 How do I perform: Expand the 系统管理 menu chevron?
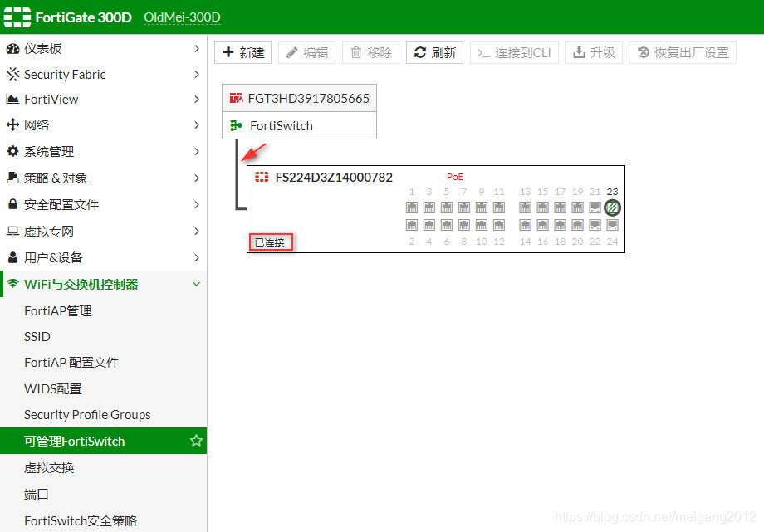[x=196, y=151]
